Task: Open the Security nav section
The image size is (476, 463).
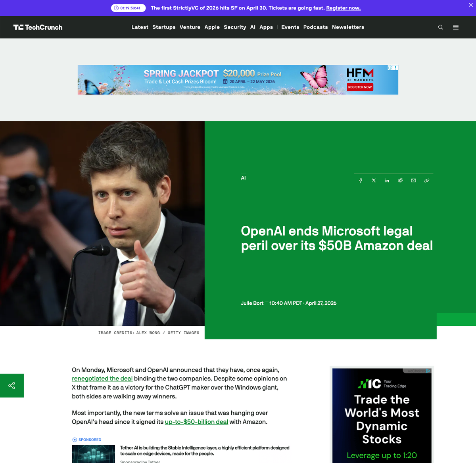Action: pyautogui.click(x=235, y=27)
